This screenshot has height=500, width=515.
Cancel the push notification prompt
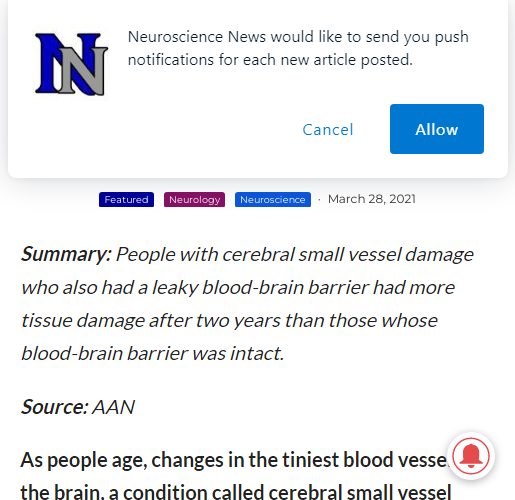328,130
